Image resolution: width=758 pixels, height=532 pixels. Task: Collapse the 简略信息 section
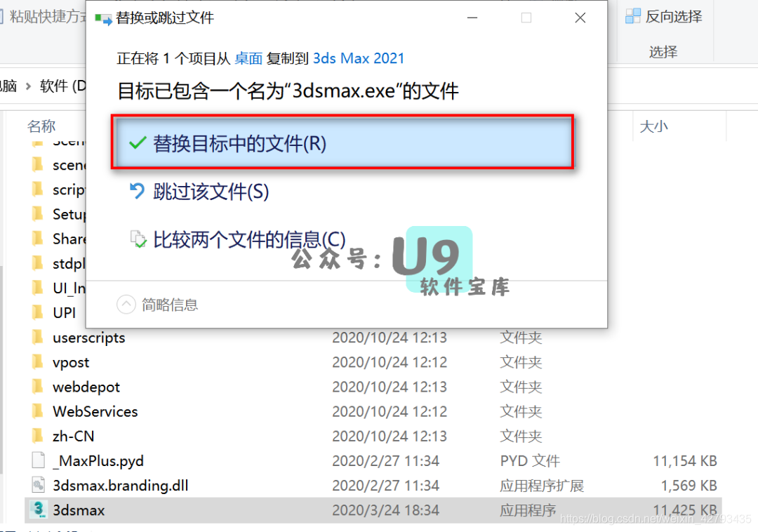pos(126,305)
